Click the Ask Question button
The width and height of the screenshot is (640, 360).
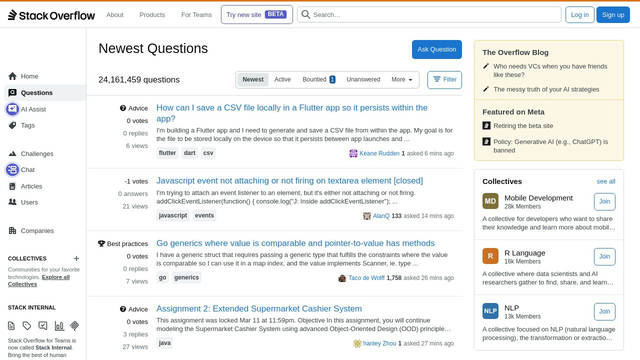pos(437,49)
